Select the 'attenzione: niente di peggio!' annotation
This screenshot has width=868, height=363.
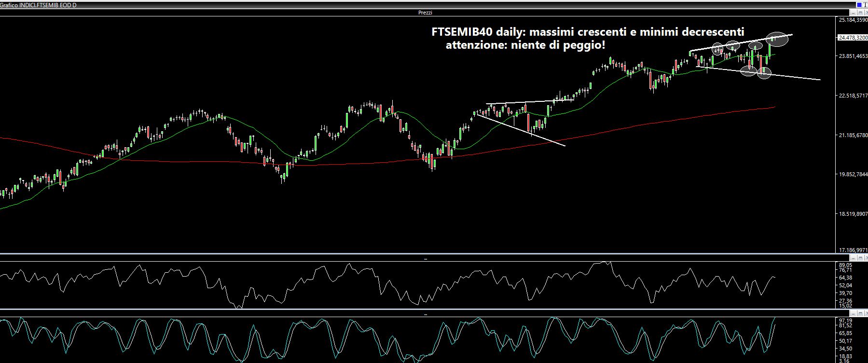pyautogui.click(x=525, y=45)
